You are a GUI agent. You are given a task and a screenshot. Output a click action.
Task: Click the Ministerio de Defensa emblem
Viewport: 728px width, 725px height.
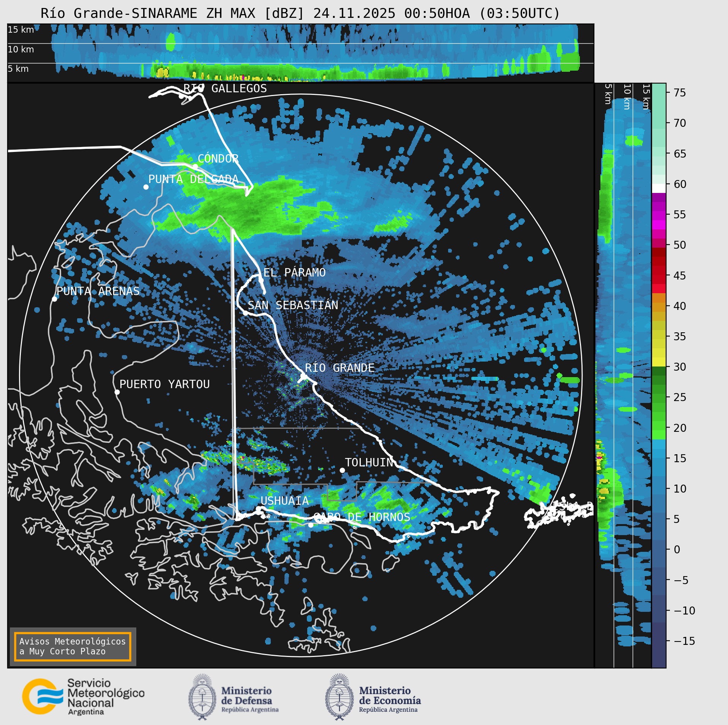point(202,697)
